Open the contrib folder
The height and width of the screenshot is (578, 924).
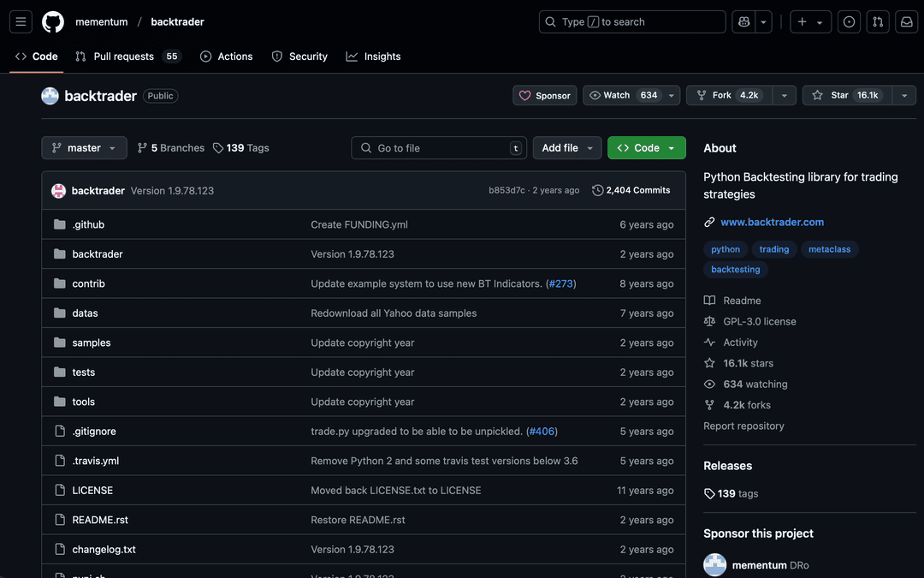click(88, 283)
